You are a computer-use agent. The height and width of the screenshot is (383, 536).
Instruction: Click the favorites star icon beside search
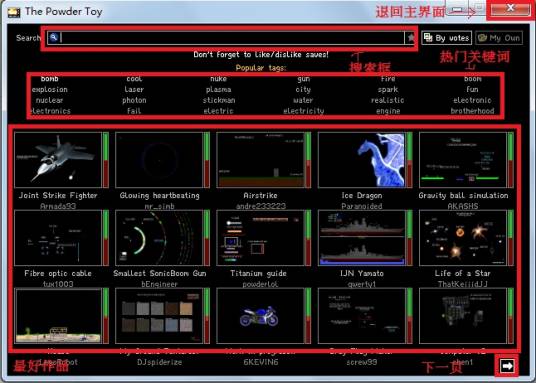tap(411, 38)
